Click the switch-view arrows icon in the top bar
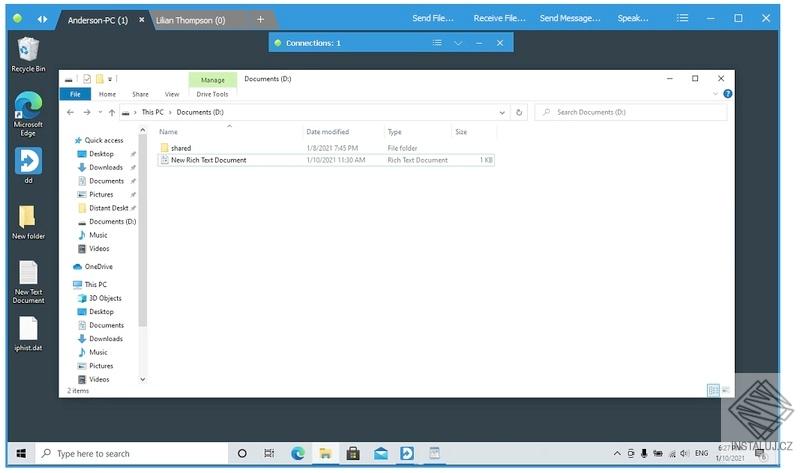Image resolution: width=812 pixels, height=473 pixels. click(x=42, y=19)
